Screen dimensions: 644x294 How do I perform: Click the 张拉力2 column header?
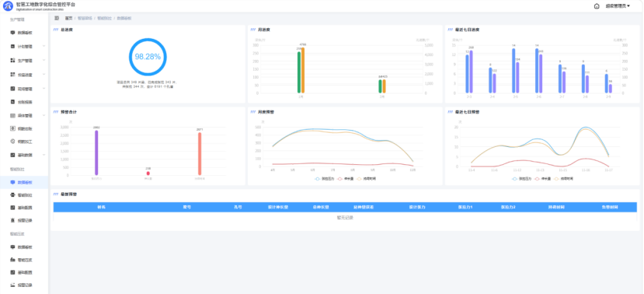click(508, 207)
